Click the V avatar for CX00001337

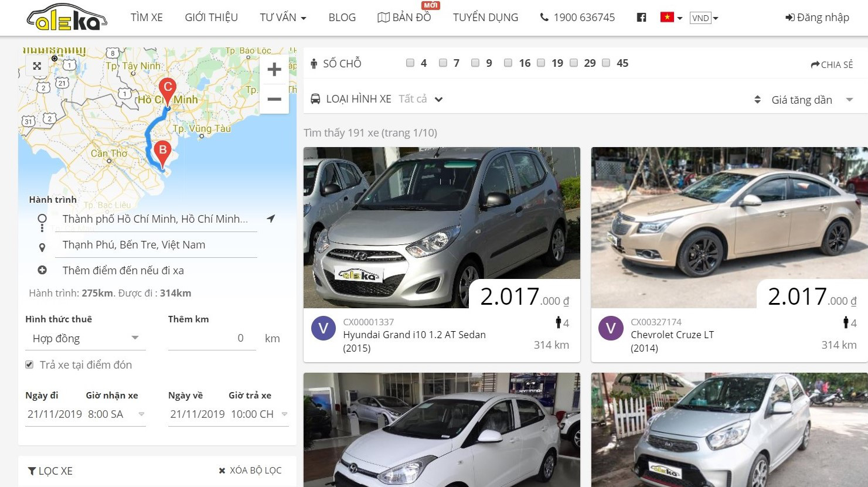[323, 329]
